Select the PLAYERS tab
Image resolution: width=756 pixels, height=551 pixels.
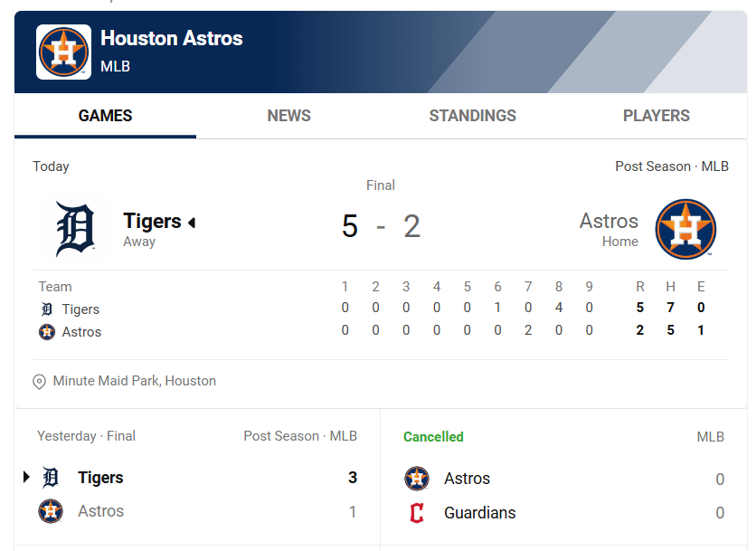pyautogui.click(x=656, y=116)
